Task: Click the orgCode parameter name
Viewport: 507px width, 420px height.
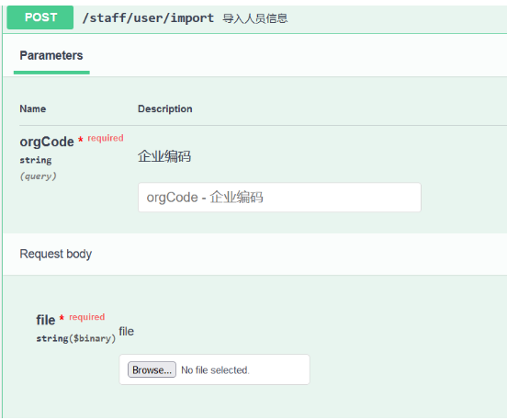Action: [47, 142]
